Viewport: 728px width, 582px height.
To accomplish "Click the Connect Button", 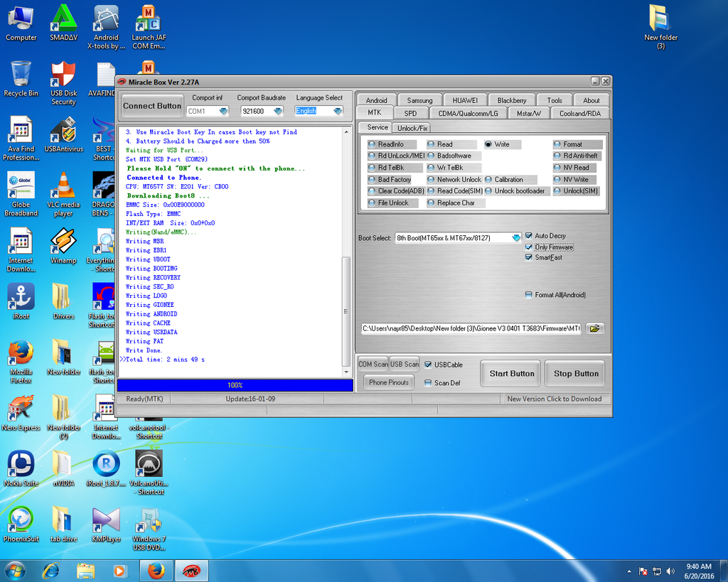I will (152, 106).
